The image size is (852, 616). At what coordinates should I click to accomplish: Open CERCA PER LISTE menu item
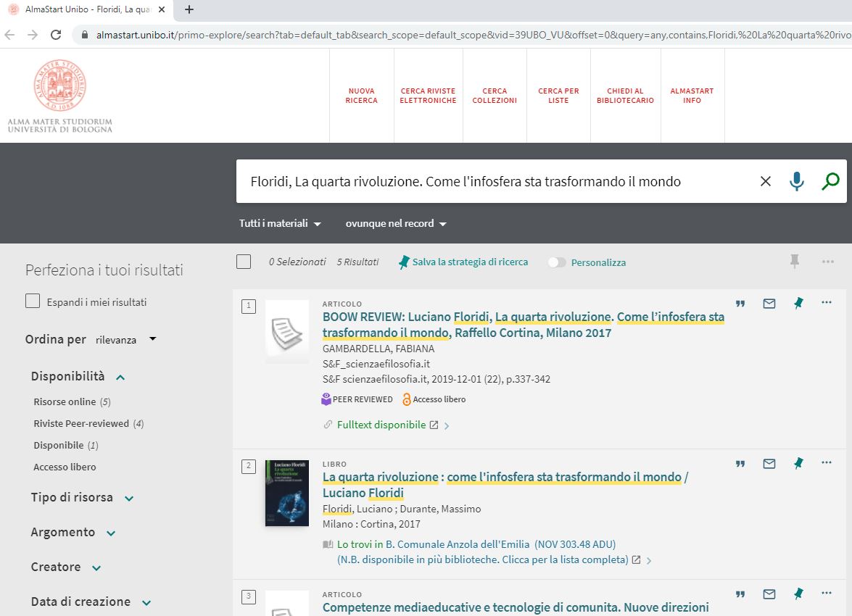point(558,96)
